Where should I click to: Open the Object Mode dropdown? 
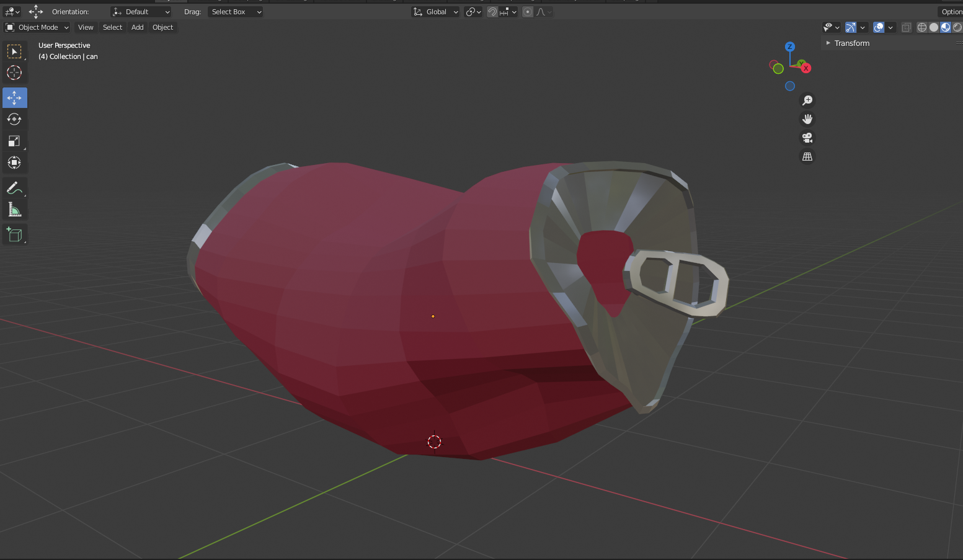pos(37,27)
